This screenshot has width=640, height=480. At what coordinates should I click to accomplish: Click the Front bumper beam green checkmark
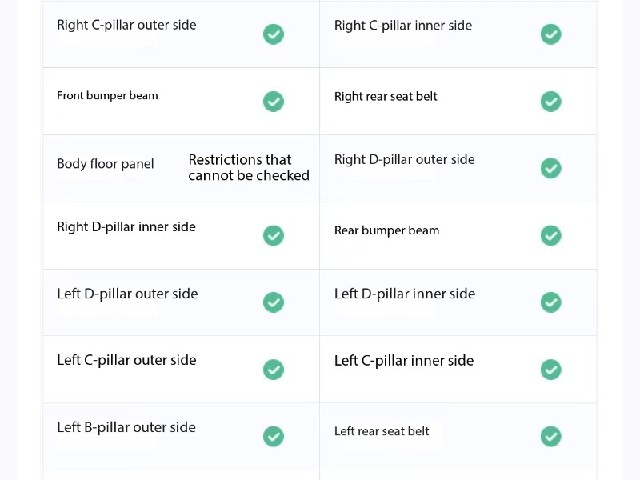(x=273, y=101)
